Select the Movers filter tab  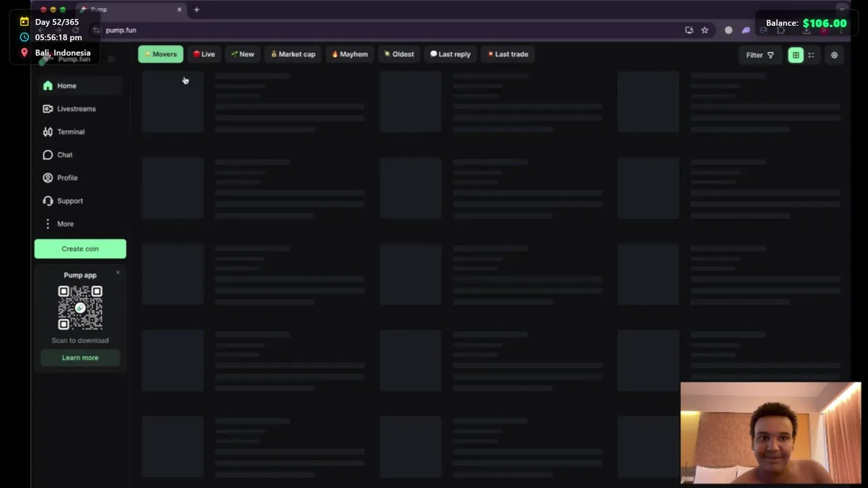tap(161, 54)
